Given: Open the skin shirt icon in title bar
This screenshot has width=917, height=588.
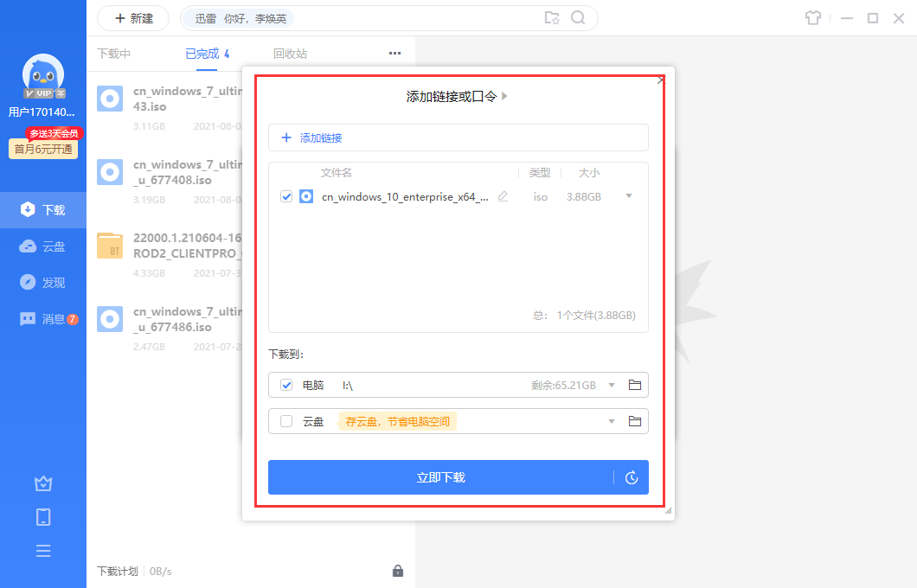Looking at the screenshot, I should [811, 18].
